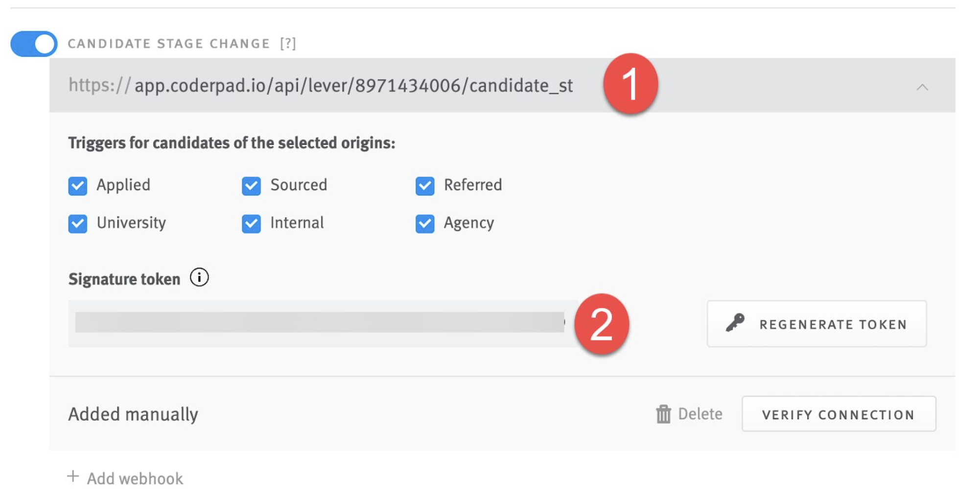Click the Added manually label
This screenshot has height=493, width=980.
click(x=133, y=414)
